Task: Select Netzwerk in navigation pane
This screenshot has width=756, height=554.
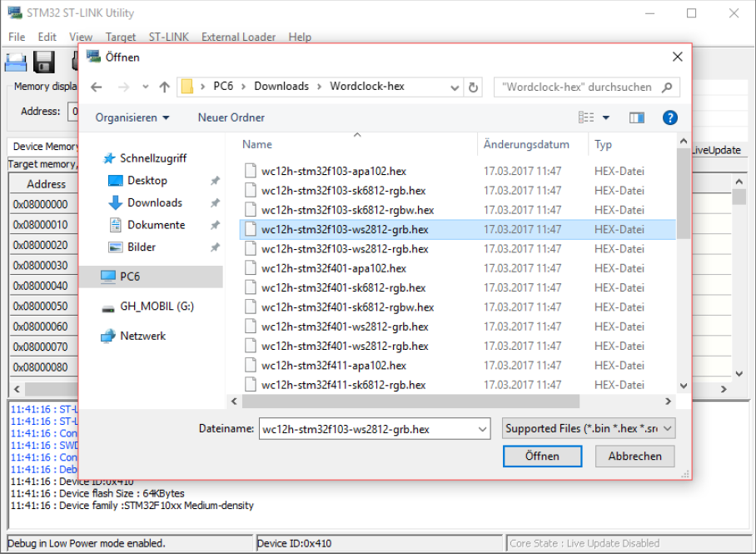Action: coord(133,336)
